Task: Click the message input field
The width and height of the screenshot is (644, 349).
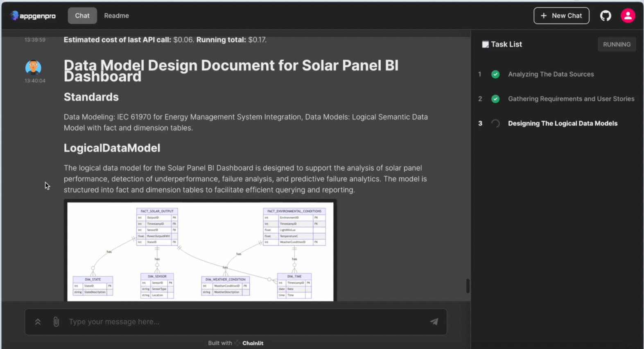Action: [246, 322]
